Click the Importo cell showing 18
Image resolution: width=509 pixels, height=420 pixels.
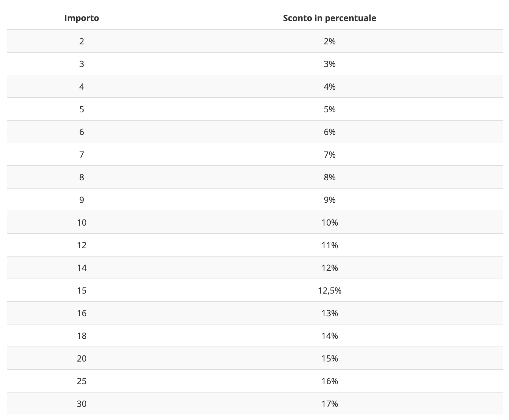(82, 336)
